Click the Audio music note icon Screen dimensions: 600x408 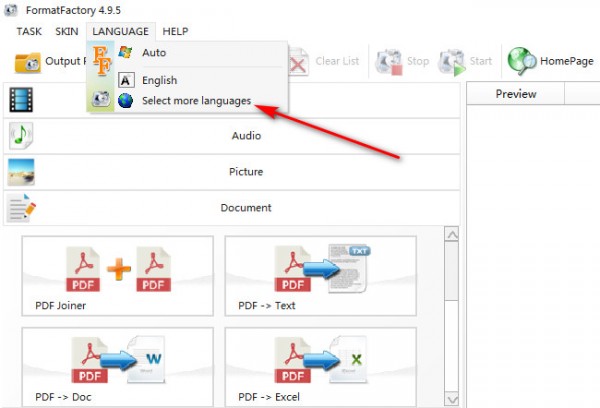[21, 136]
